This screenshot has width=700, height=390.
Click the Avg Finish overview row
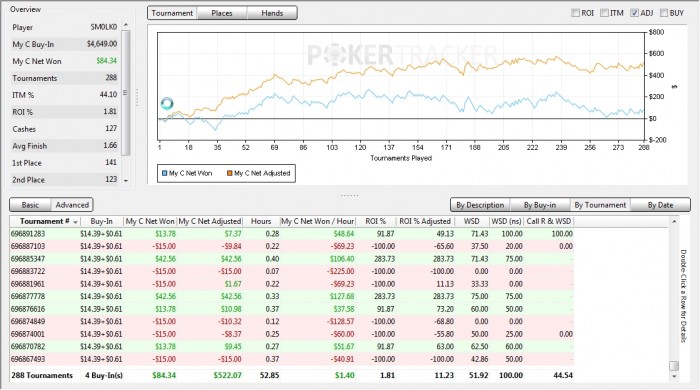(x=65, y=146)
